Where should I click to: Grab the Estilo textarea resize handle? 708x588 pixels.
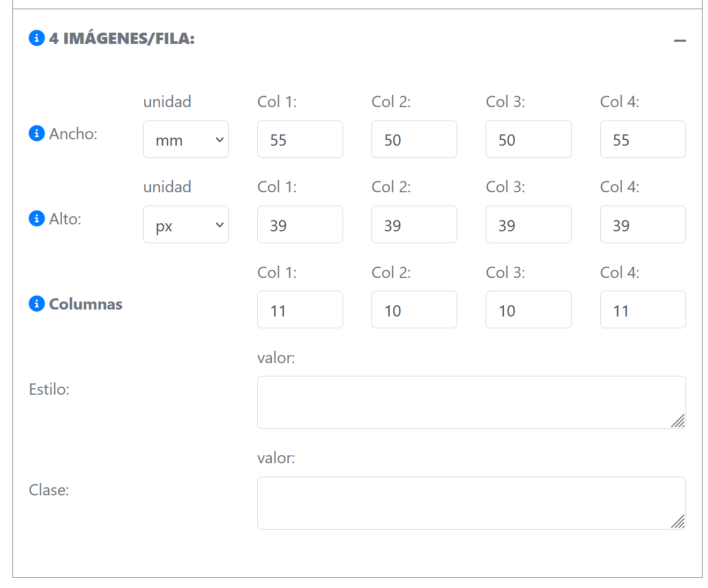pos(679,421)
